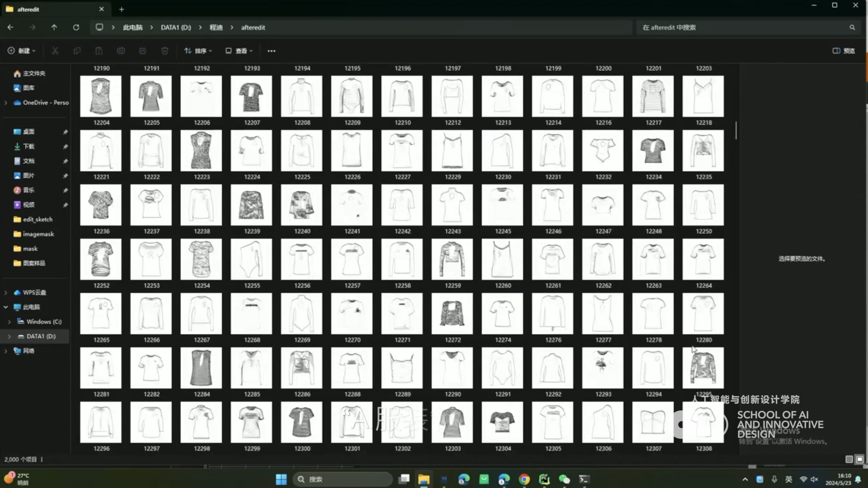Click the Back navigation arrow
This screenshot has width=868, height=488.
[10, 27]
